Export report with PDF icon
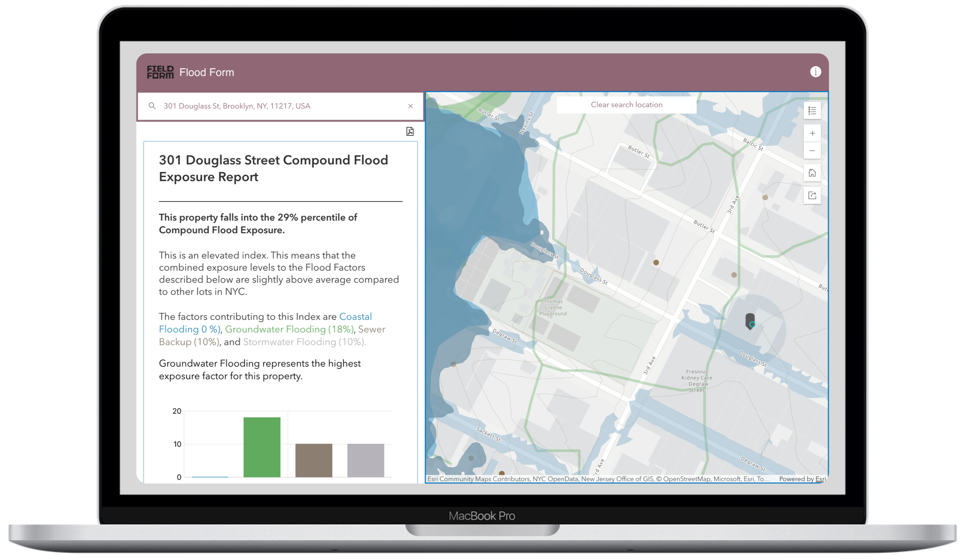The height and width of the screenshot is (560, 965). (410, 131)
